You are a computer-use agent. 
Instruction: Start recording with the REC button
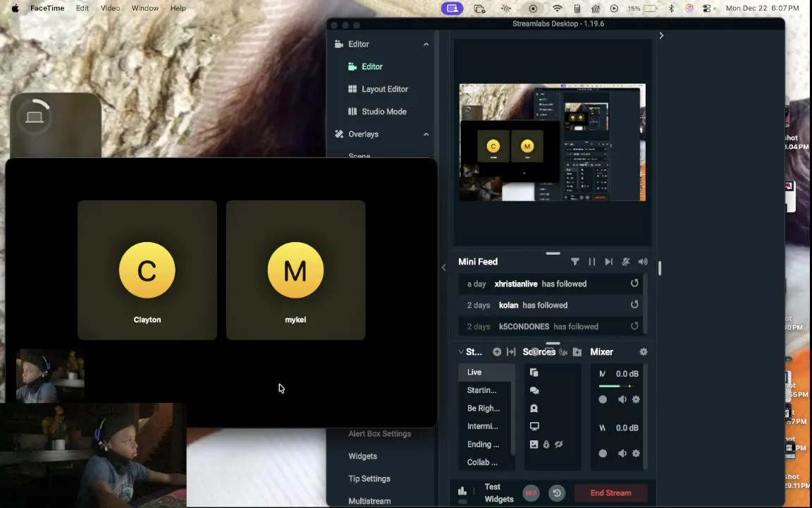[531, 493]
